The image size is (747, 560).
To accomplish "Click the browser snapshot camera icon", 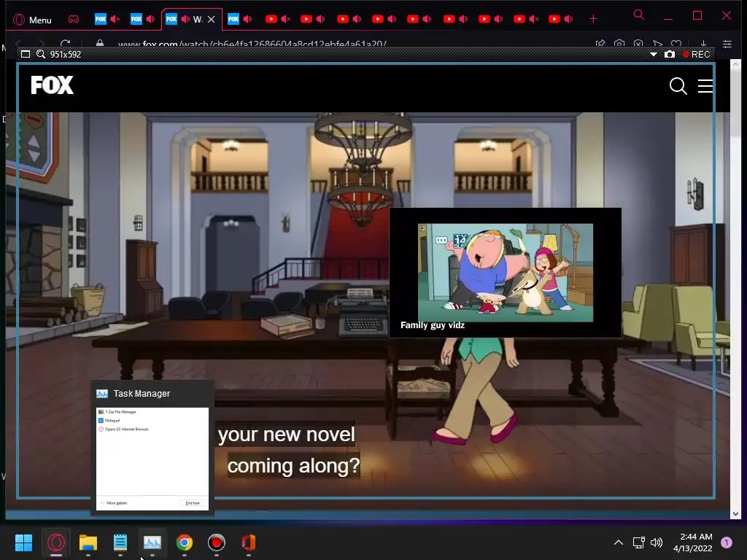I will [x=619, y=43].
